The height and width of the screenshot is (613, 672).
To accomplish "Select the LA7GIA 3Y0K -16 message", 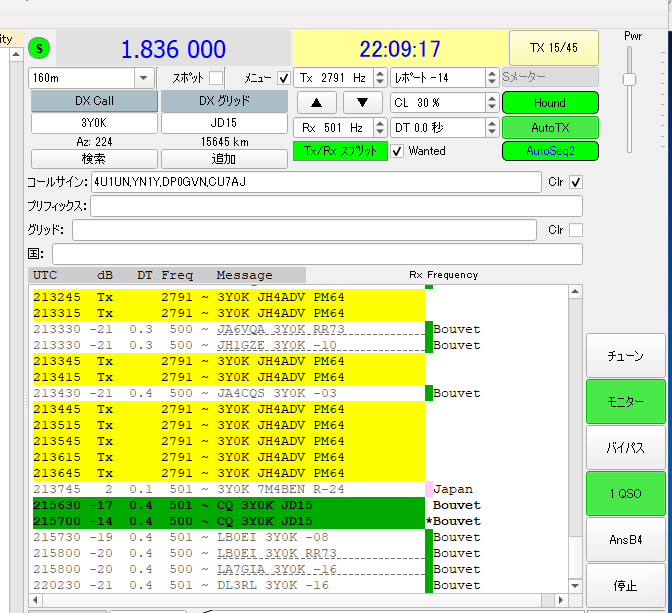I will coord(276,569).
